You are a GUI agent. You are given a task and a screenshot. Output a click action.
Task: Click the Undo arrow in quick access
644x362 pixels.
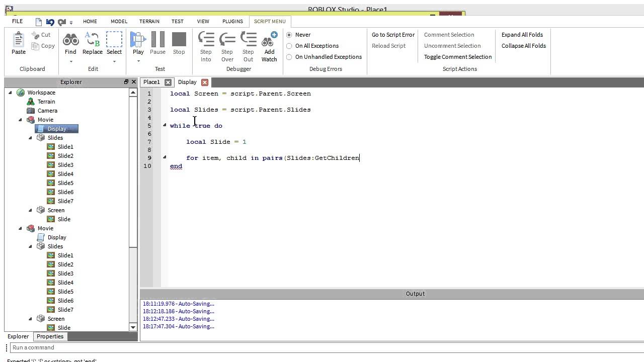pyautogui.click(x=50, y=22)
